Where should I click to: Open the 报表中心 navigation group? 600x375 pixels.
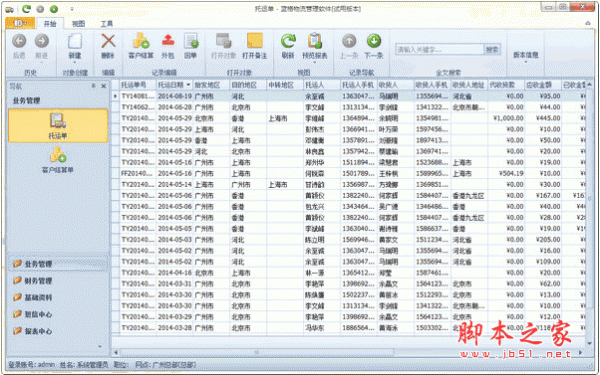click(57, 331)
